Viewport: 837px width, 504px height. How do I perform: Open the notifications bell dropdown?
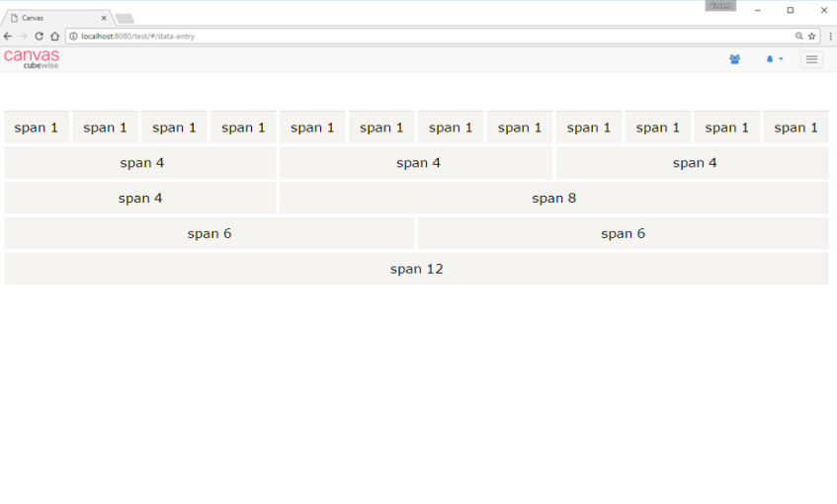tap(774, 59)
